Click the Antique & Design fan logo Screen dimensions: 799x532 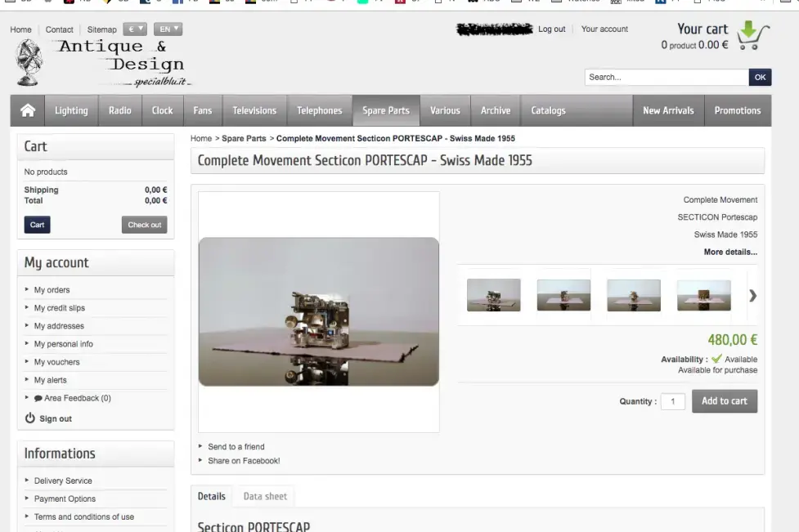(x=29, y=62)
